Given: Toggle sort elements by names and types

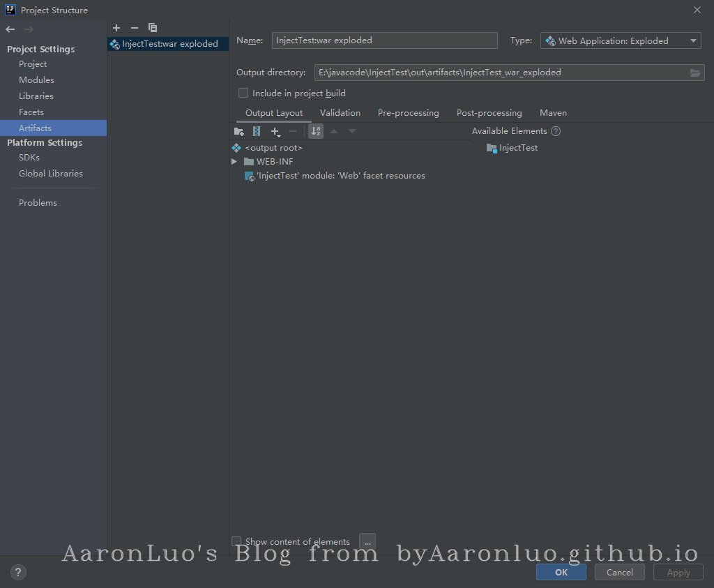Looking at the screenshot, I should click(316, 131).
